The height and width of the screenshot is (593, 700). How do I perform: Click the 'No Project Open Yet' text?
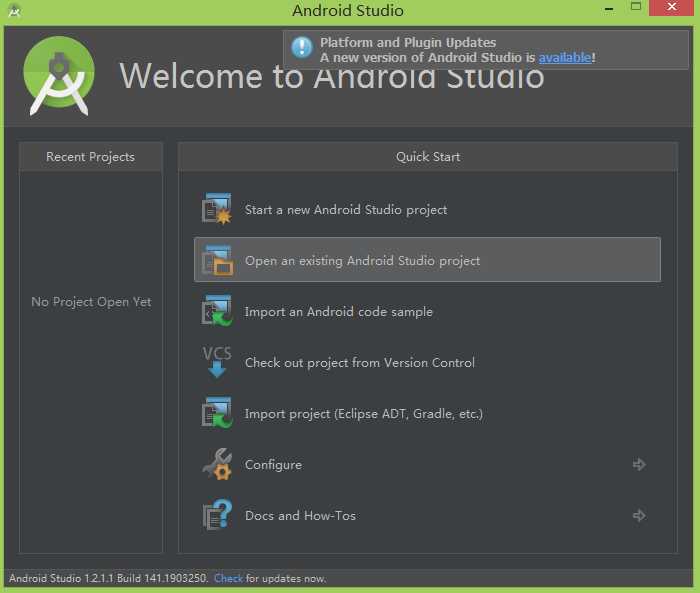point(91,302)
